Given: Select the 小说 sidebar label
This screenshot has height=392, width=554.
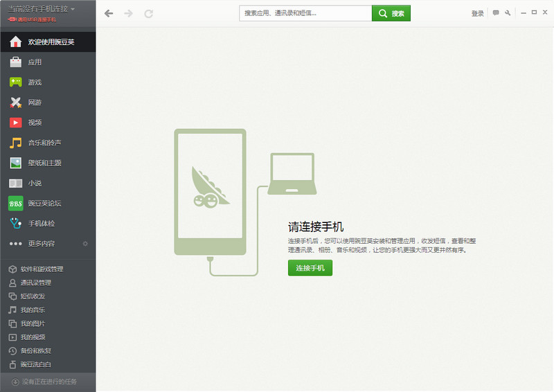Looking at the screenshot, I should click(x=35, y=183).
